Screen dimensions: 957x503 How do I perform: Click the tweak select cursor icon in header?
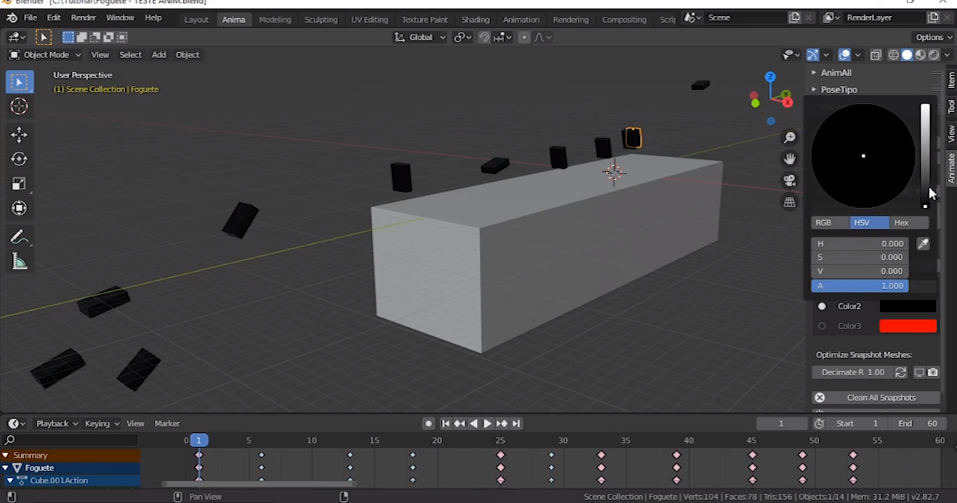click(x=43, y=37)
